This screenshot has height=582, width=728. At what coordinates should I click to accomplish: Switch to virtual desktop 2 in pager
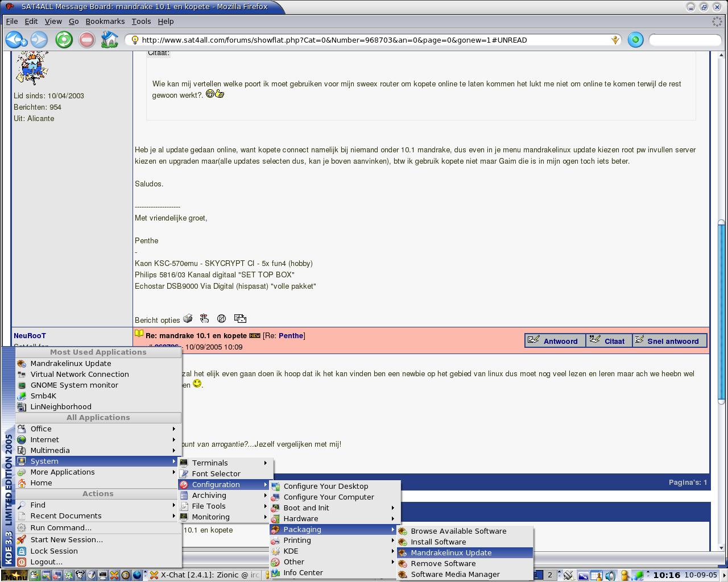pyautogui.click(x=550, y=575)
